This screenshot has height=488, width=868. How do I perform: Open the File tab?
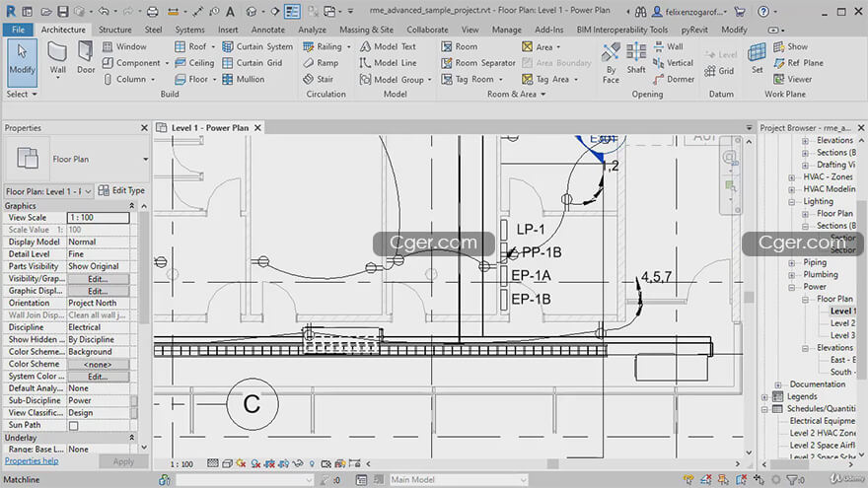coord(18,30)
